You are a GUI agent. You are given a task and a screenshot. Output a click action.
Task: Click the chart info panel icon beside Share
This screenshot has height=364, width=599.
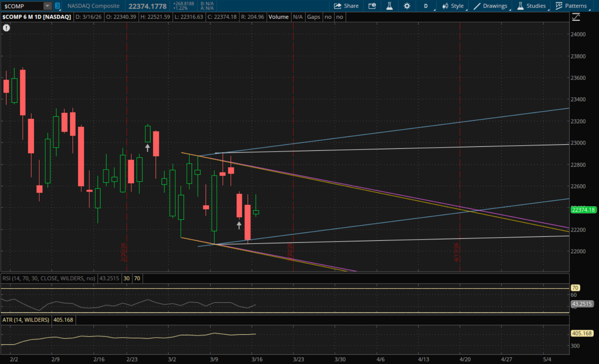click(x=372, y=6)
